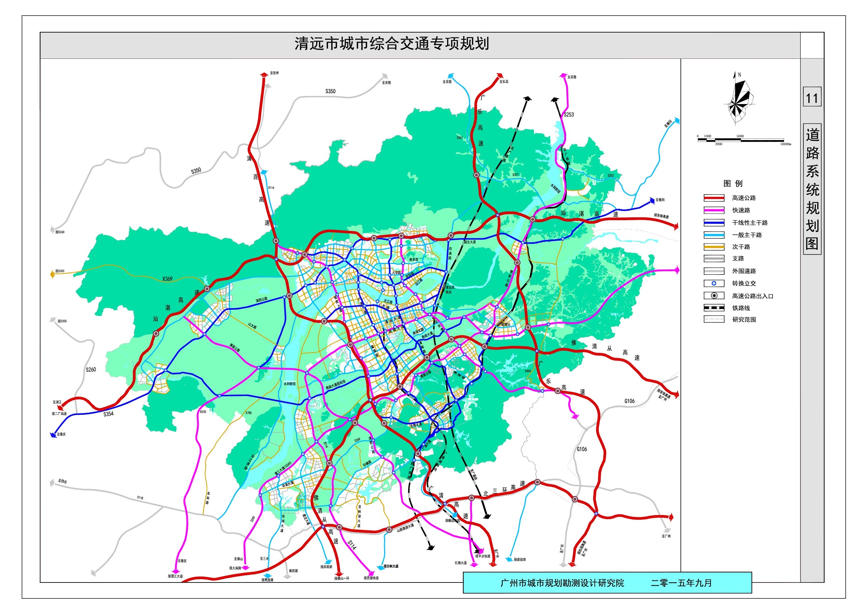The height and width of the screenshot is (614, 868).
Task: Click the red arrow labeled 至连州
Action: (x=264, y=75)
